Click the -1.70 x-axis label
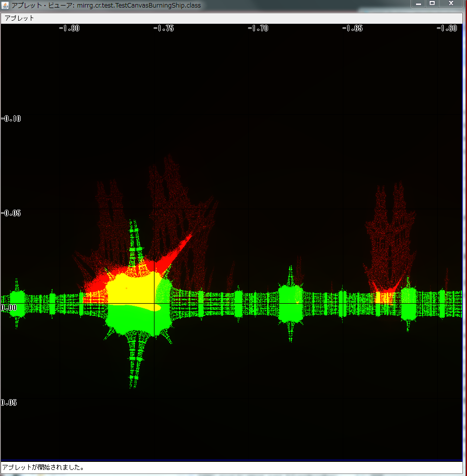The width and height of the screenshot is (467, 476). [x=258, y=28]
